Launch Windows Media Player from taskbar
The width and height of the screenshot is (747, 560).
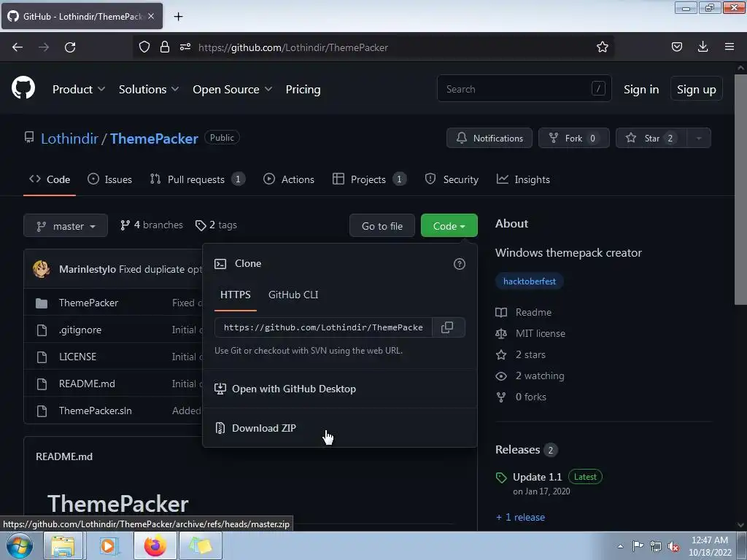click(108, 545)
